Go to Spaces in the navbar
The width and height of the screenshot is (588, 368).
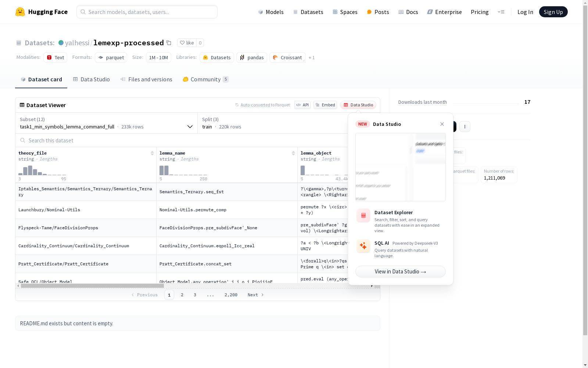pyautogui.click(x=345, y=12)
